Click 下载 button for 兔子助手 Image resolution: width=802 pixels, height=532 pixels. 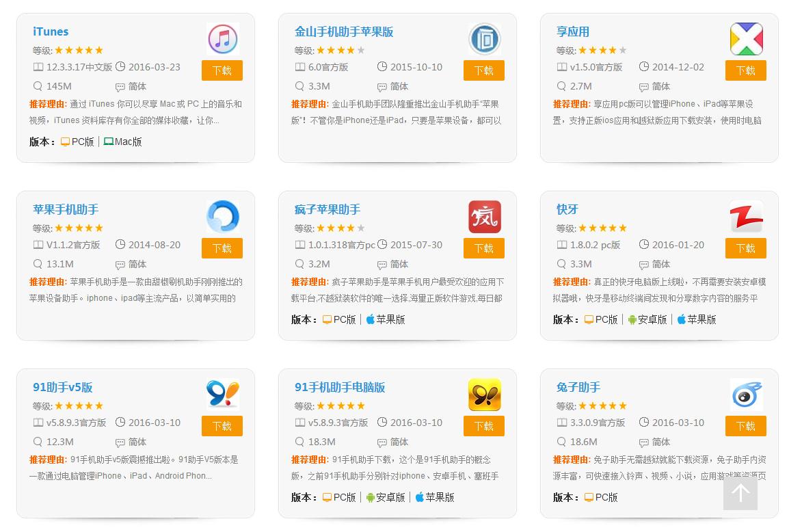(745, 426)
